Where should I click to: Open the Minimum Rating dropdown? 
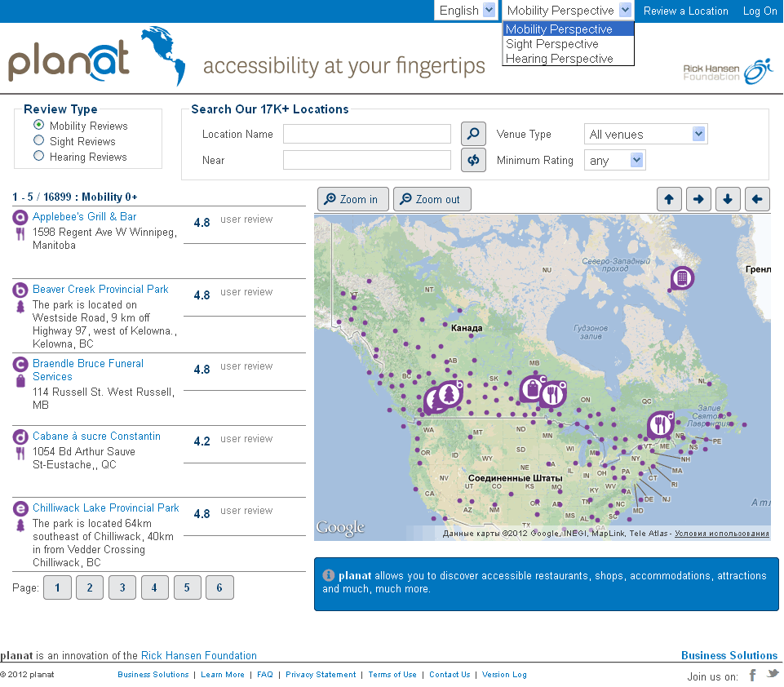pyautogui.click(x=614, y=161)
